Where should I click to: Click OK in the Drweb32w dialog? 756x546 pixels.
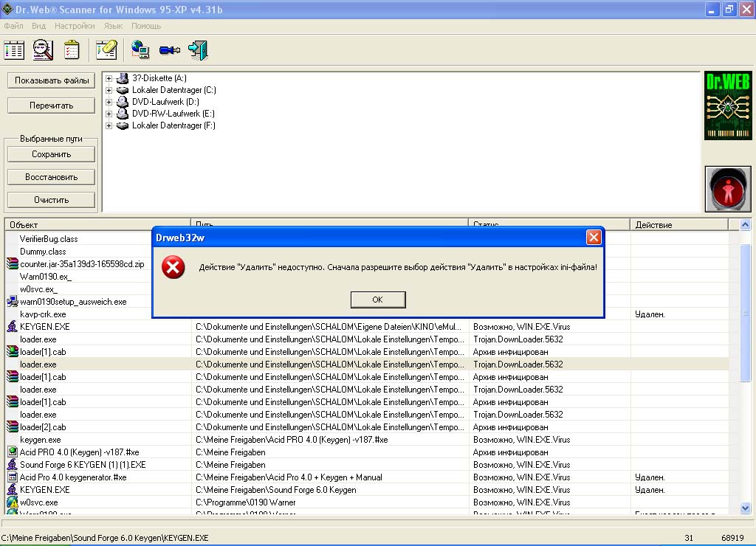[x=378, y=300]
